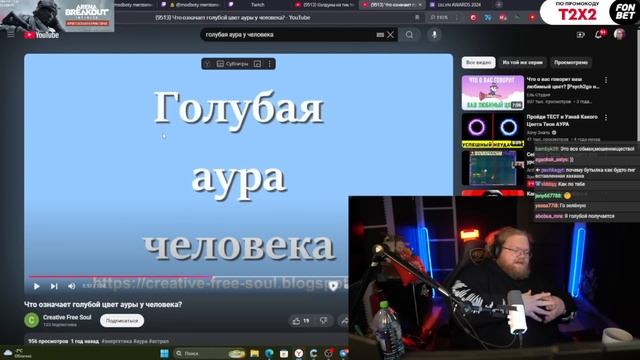Screen dimensions: 640x360
Task: Open the Creative Free Soul channel avatar
Action: pyautogui.click(x=31, y=320)
